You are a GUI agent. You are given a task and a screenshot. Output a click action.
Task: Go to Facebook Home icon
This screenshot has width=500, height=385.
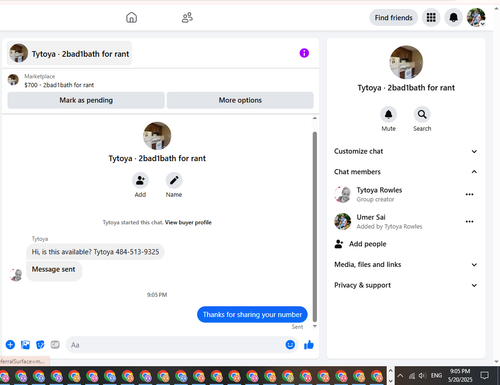point(131,17)
